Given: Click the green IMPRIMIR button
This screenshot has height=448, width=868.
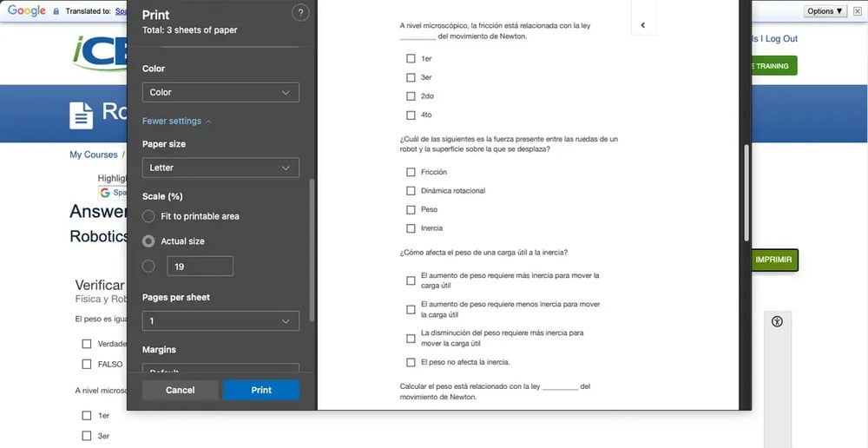Looking at the screenshot, I should (773, 260).
